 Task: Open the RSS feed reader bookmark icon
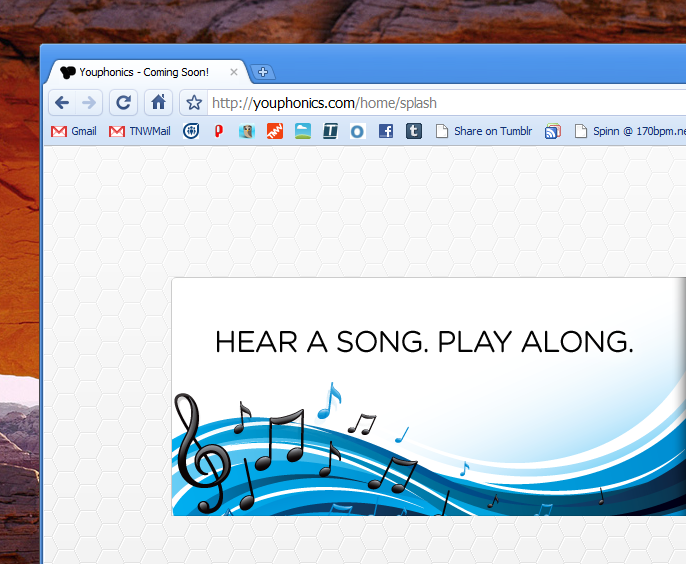(553, 131)
